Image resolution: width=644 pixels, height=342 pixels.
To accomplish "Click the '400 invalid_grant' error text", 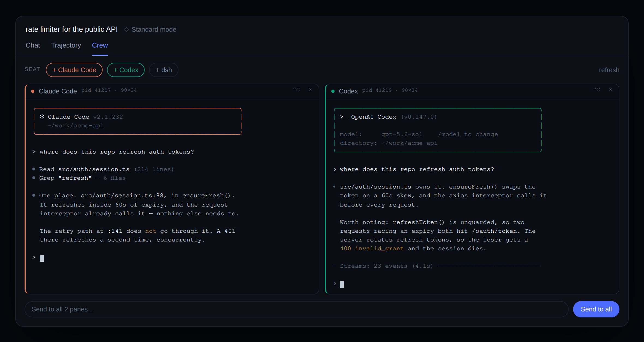I will [x=372, y=249].
